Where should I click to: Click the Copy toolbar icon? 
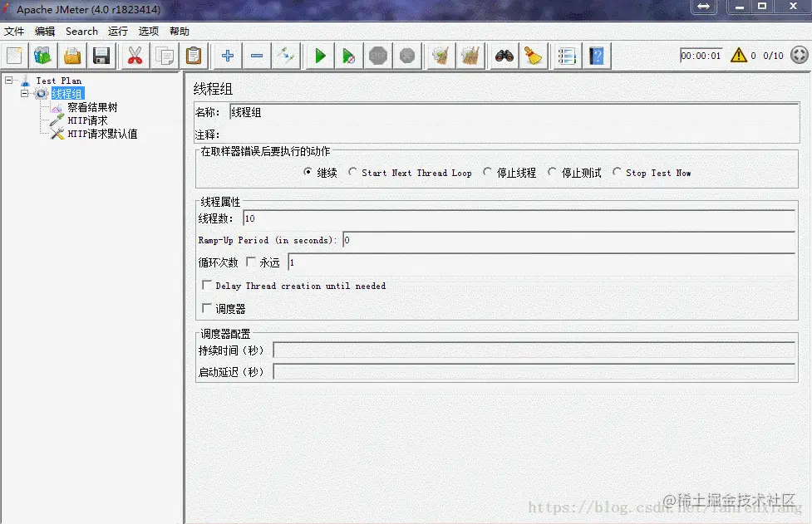point(165,56)
